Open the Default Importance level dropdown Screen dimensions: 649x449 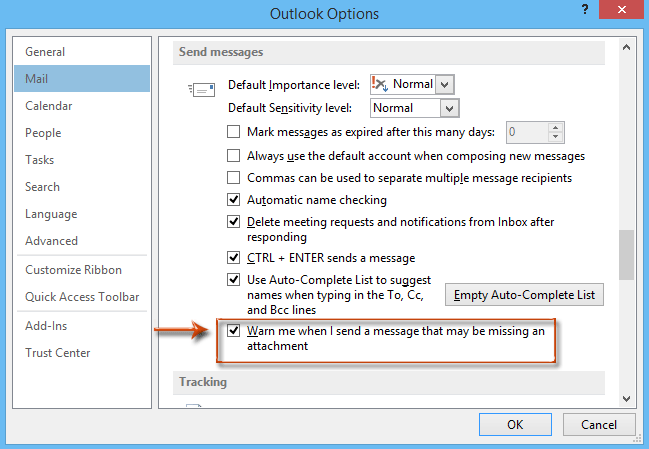tap(445, 84)
